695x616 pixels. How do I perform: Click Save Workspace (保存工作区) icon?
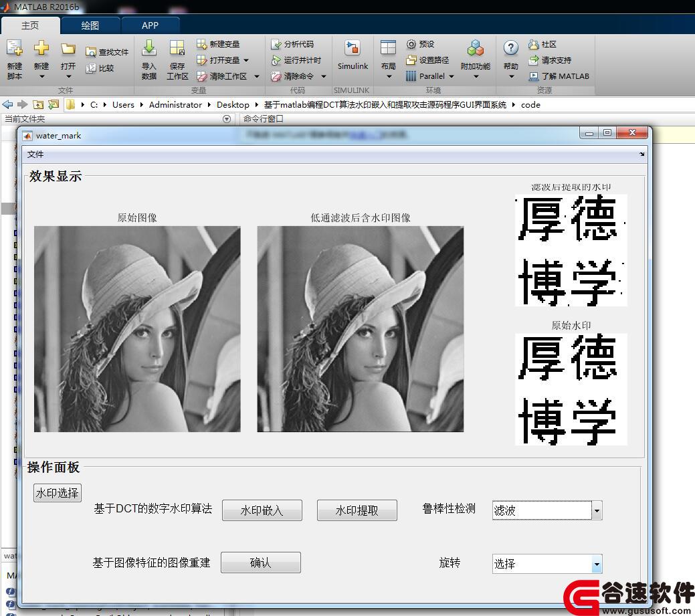(x=177, y=48)
